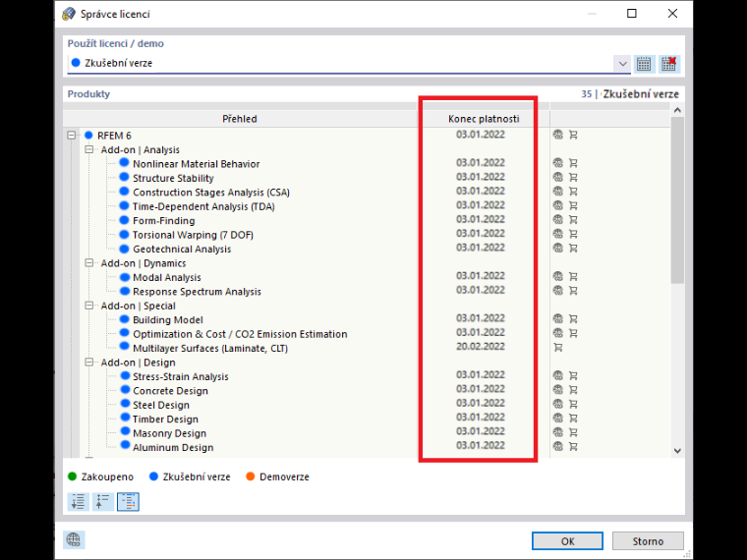747x560 pixels.
Task: Select the Form-Finding item
Action: tap(164, 220)
